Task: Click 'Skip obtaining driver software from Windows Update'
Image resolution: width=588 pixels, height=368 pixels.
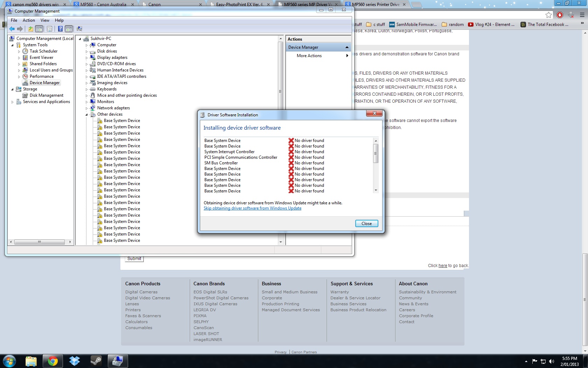Action: (252, 208)
